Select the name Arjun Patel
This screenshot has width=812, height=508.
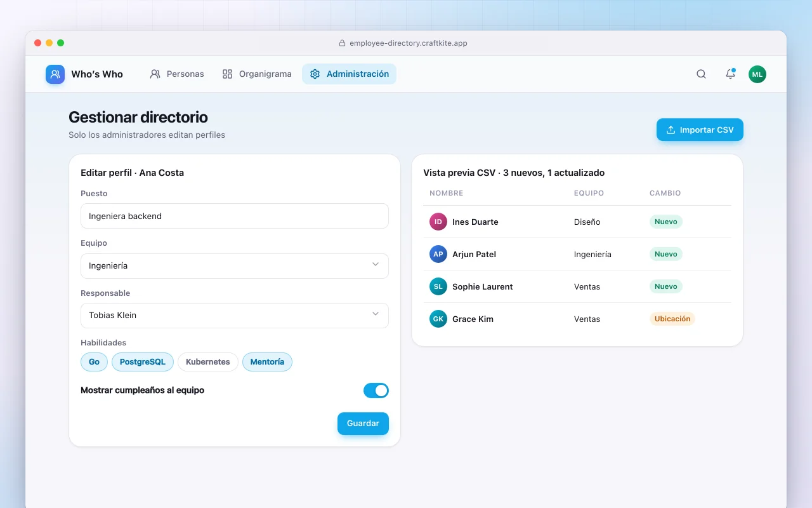[x=474, y=254]
